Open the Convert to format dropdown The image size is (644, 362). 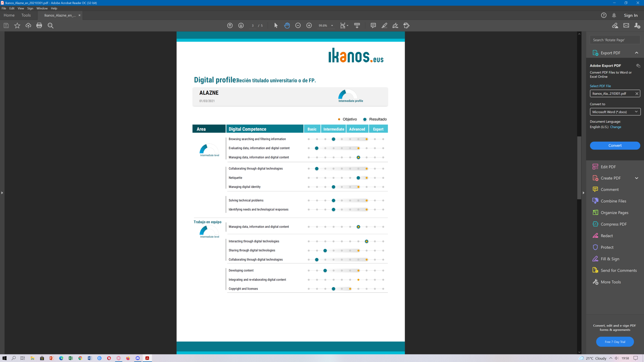pos(615,112)
